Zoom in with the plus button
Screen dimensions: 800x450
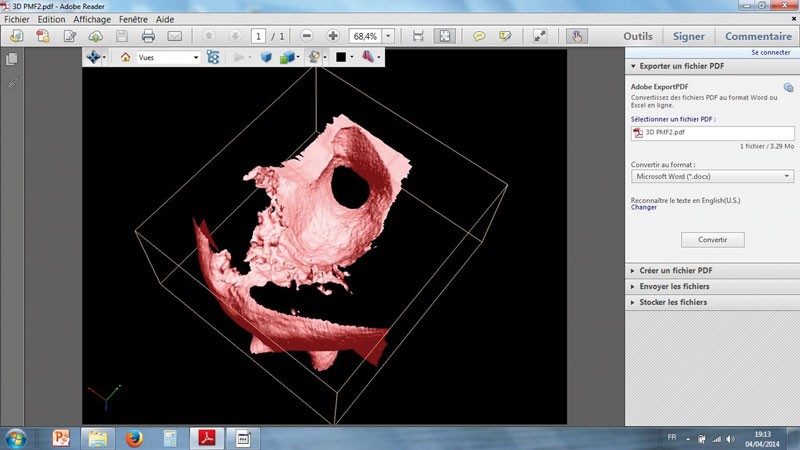[333, 36]
